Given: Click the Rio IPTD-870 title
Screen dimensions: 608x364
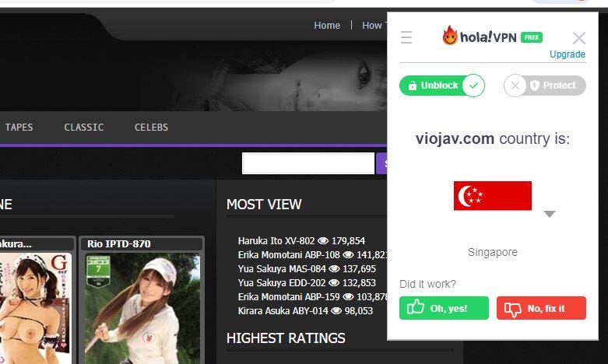Looking at the screenshot, I should pos(118,243).
